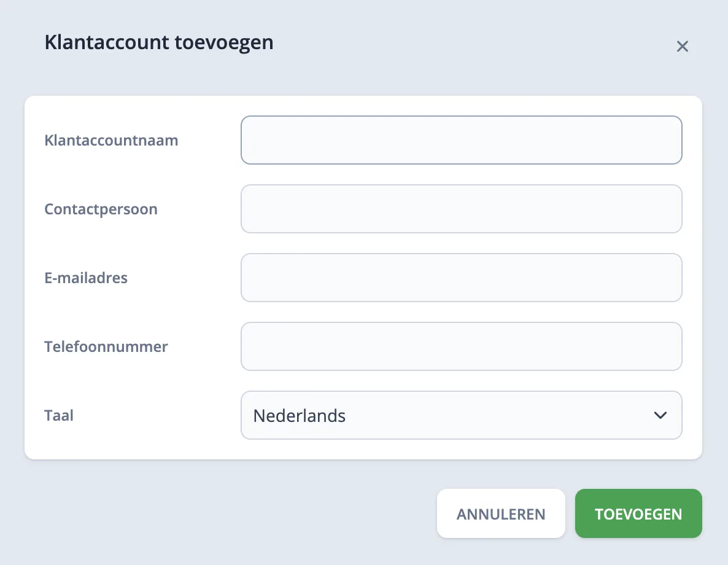Click the Klantaccountnaam input field
The image size is (728, 565).
point(462,140)
